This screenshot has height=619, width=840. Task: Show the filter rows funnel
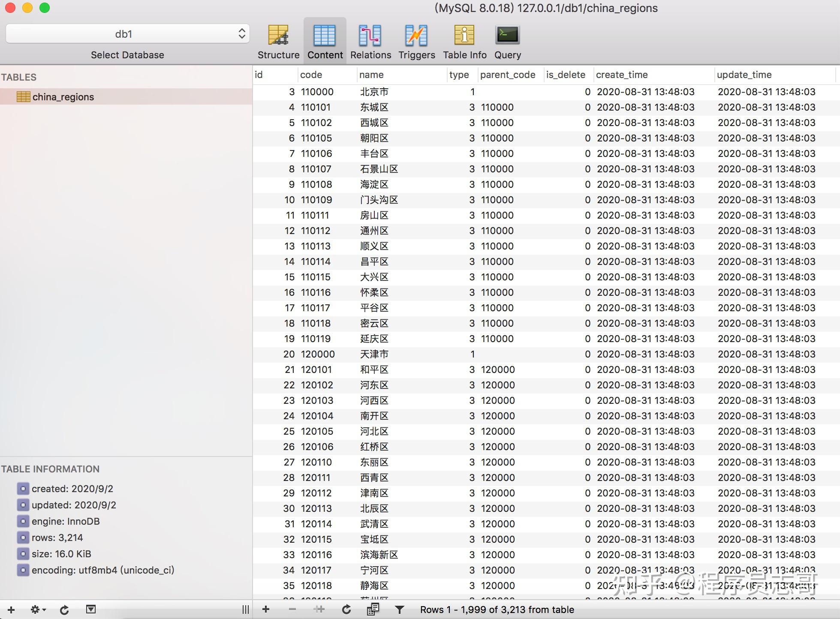pos(399,610)
